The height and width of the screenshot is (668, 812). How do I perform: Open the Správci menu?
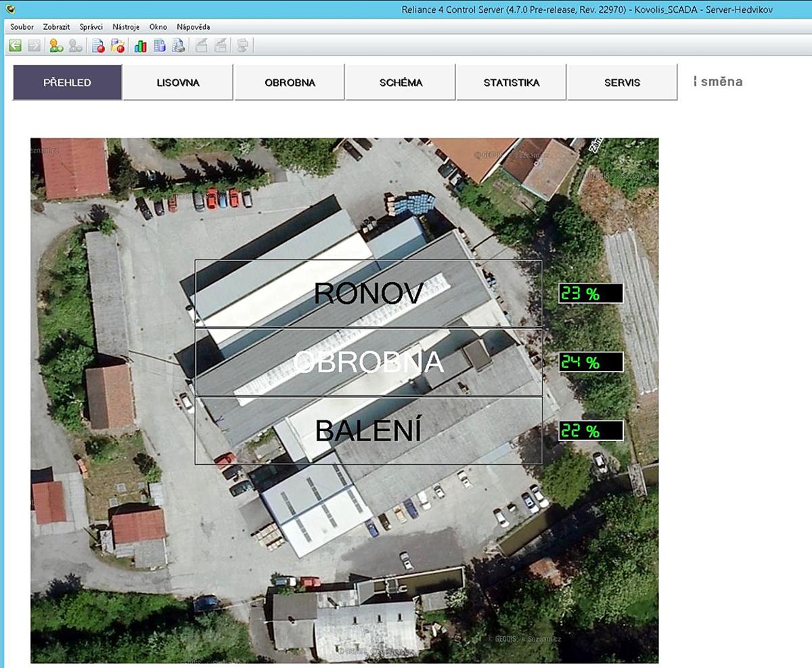pyautogui.click(x=91, y=27)
